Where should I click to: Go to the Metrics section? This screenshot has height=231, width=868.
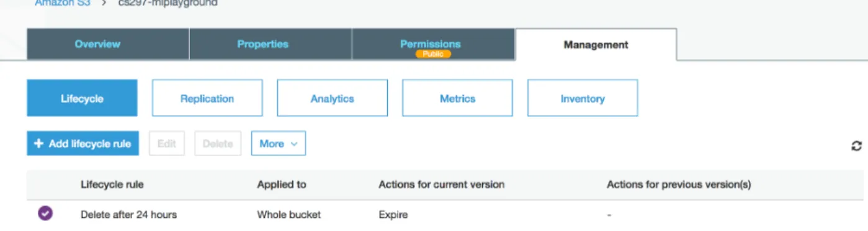click(457, 98)
